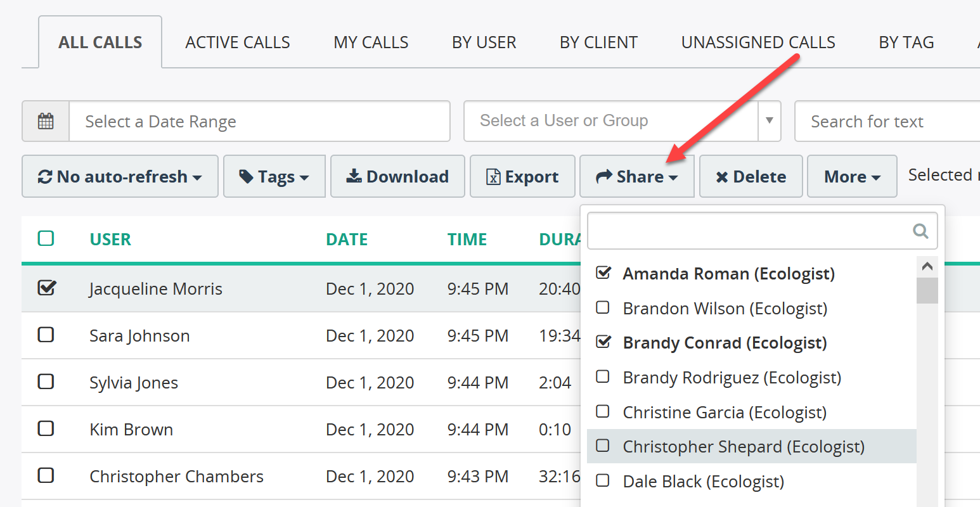
Task: Click the name Kim Brown
Action: [131, 430]
